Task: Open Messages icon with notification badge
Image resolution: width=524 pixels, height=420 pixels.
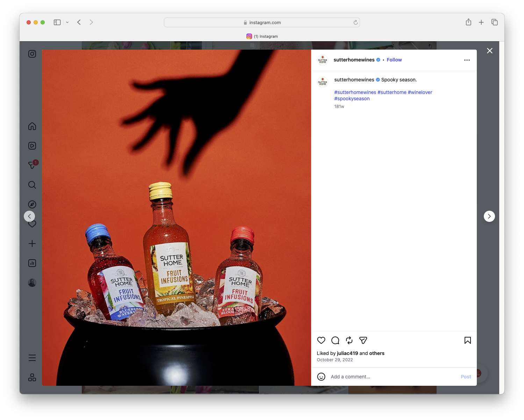Action: coord(32,165)
